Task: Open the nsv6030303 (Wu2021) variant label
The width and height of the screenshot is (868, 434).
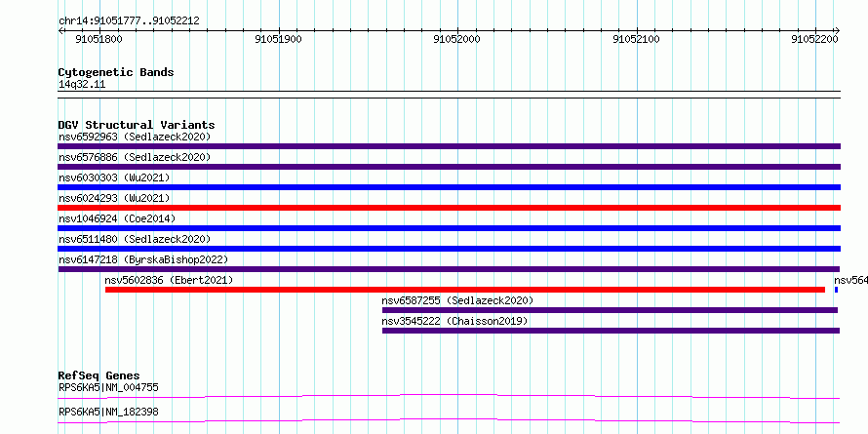Action: pyautogui.click(x=114, y=178)
